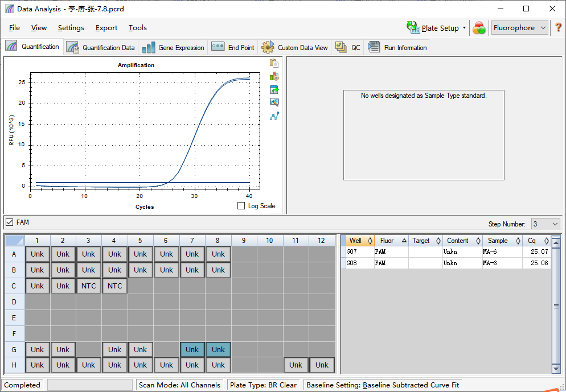
Task: Toggle the Log Scale checkbox
Action: (x=241, y=206)
